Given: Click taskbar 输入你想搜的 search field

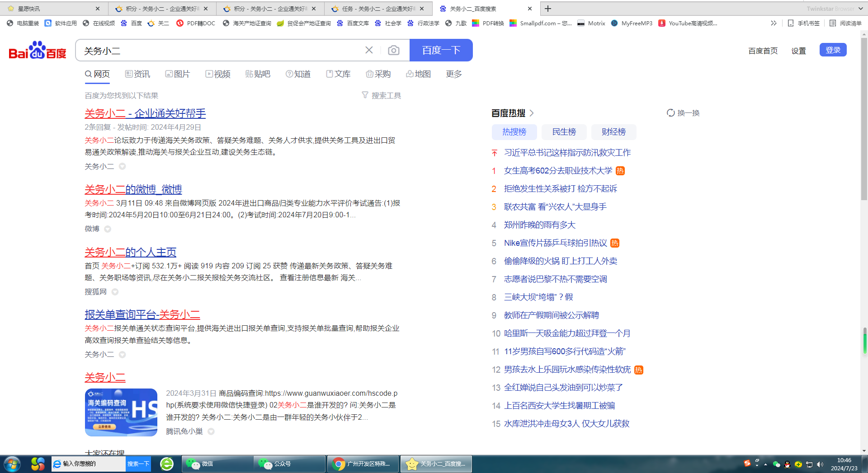Looking at the screenshot, I should [89, 464].
